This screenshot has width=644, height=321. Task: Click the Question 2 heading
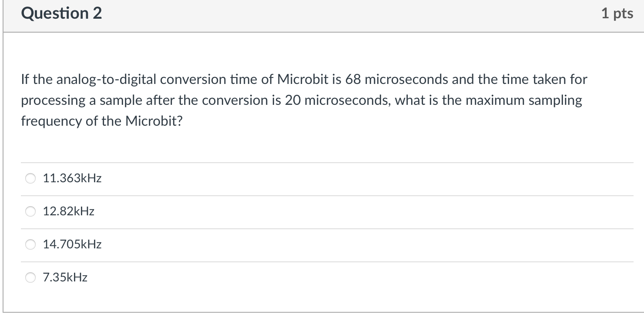pos(61,14)
